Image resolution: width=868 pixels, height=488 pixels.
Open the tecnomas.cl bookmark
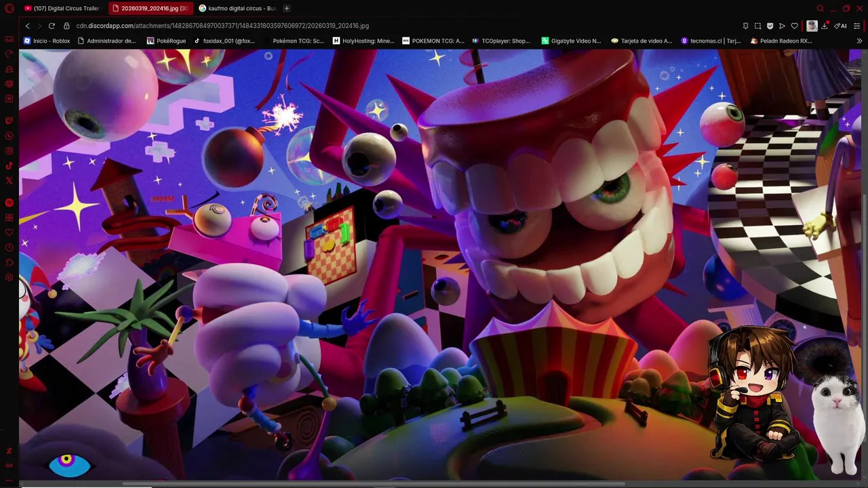(711, 41)
